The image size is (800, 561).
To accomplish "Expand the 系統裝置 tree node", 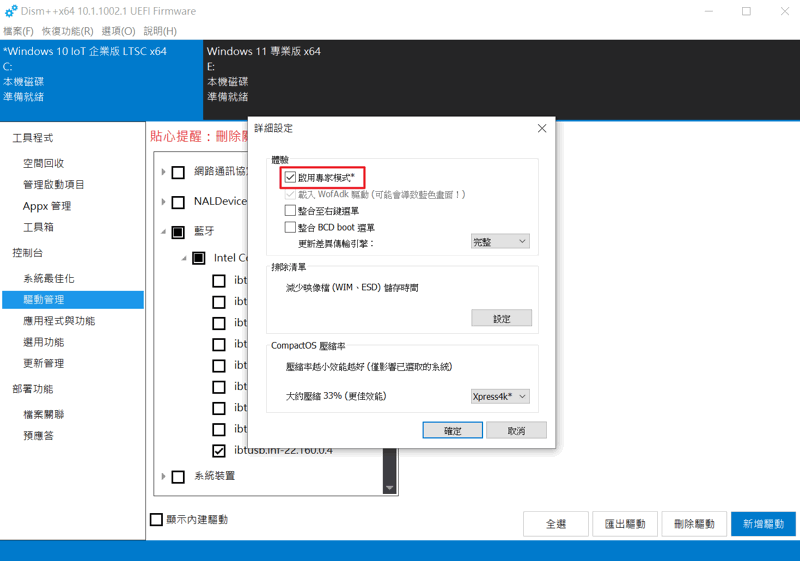I will [163, 476].
